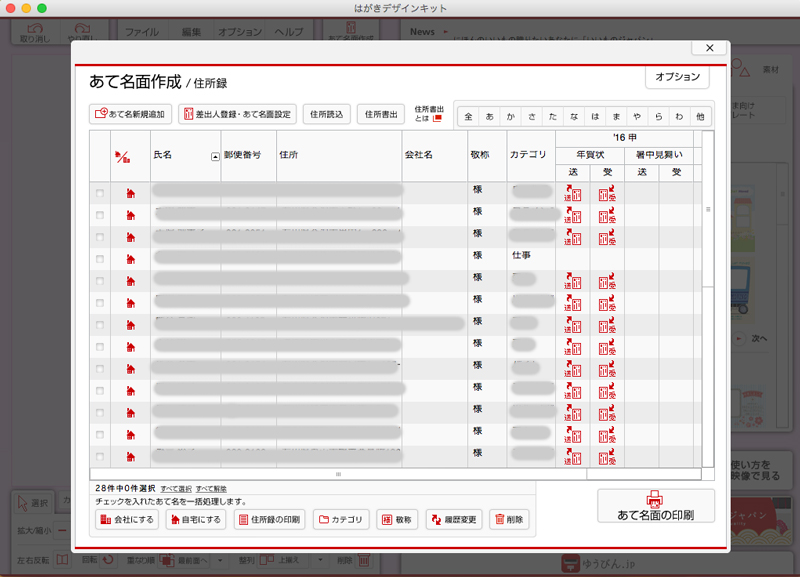Open the ファイル menu in the main window
Screen dimensions: 800x577
pyautogui.click(x=142, y=32)
